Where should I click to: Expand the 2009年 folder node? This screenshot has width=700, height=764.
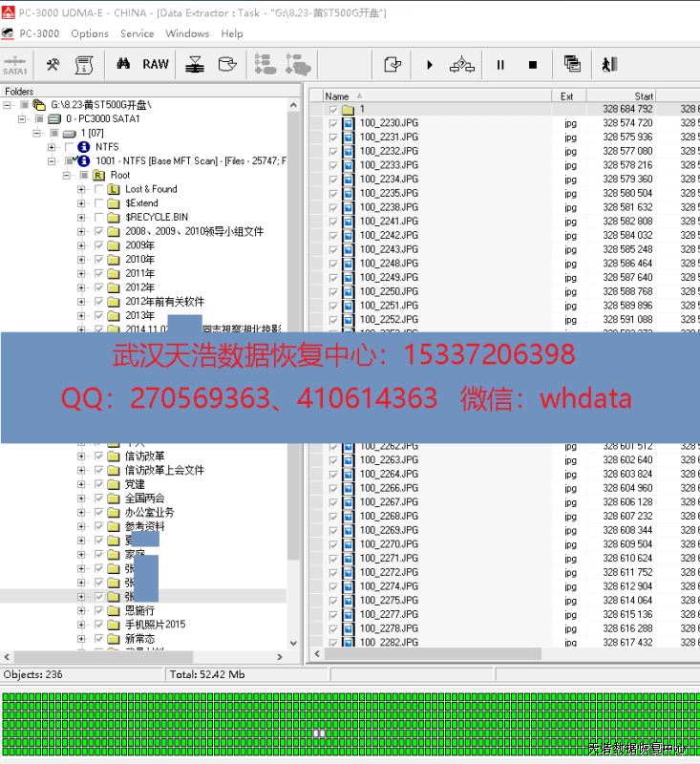tap(82, 245)
